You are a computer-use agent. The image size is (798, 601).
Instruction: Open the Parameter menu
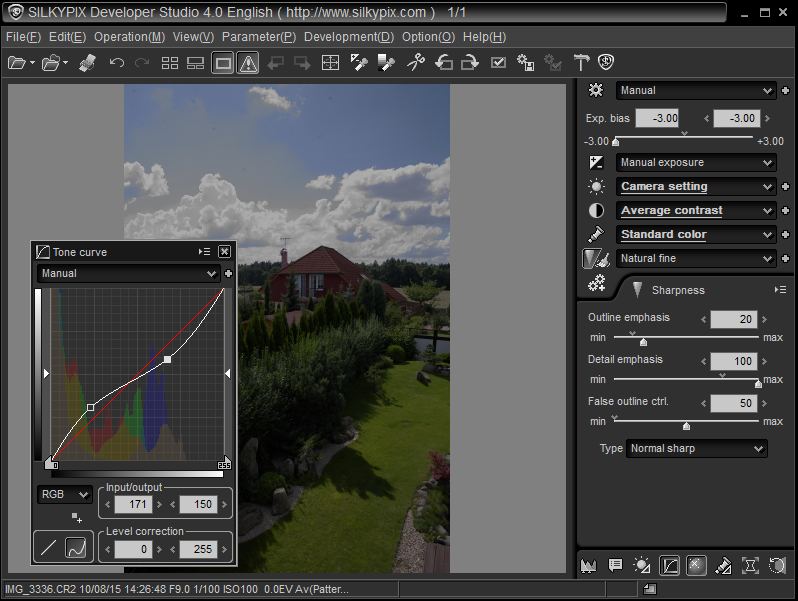[x=259, y=36]
